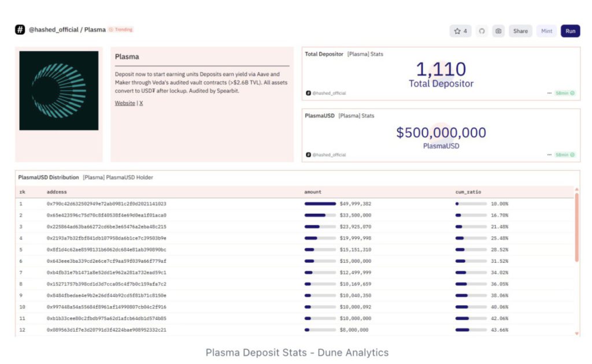The height and width of the screenshot is (364, 592).
Task: Open the PlasmaUSD query title in stats card
Action: [x=319, y=116]
